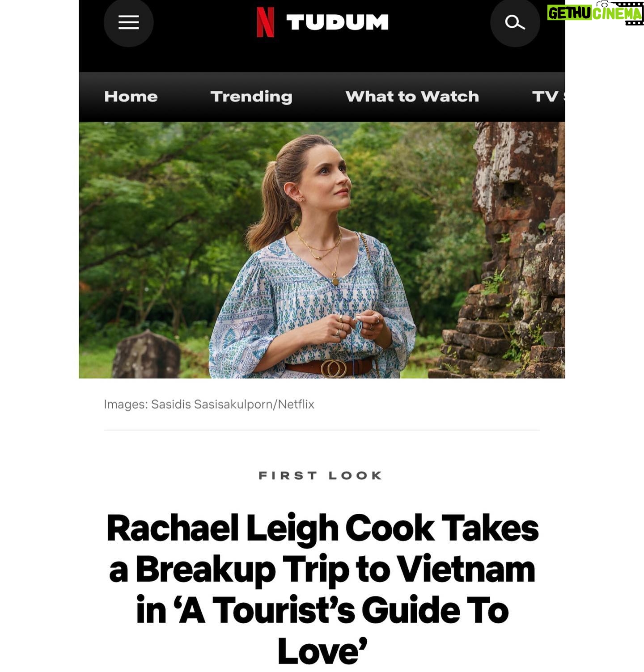The image size is (644, 672).
Task: Click the red Netflix N logo
Action: coord(265,22)
